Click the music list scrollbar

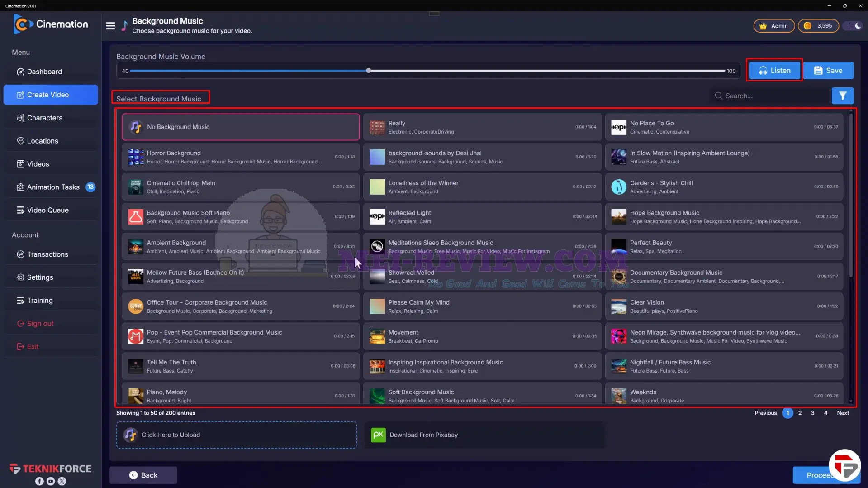click(850, 195)
